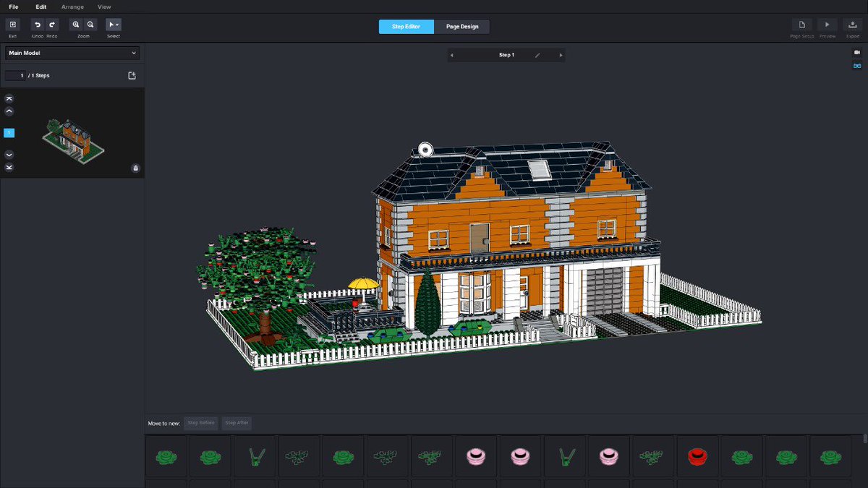Add a new step with the plus icon
The image size is (868, 488).
click(132, 75)
